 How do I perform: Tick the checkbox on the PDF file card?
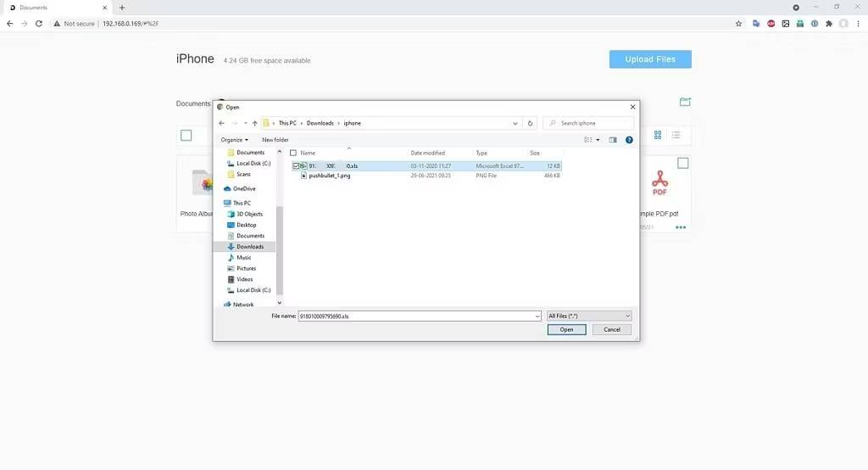(683, 163)
